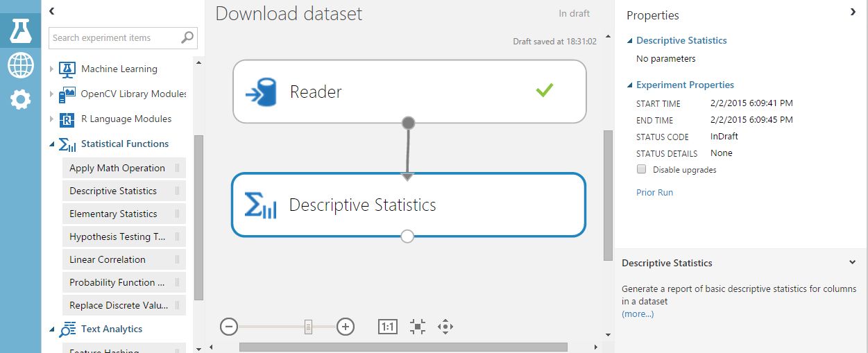This screenshot has height=353, width=868.
Task: Open the Experiments flask icon
Action: (x=20, y=30)
